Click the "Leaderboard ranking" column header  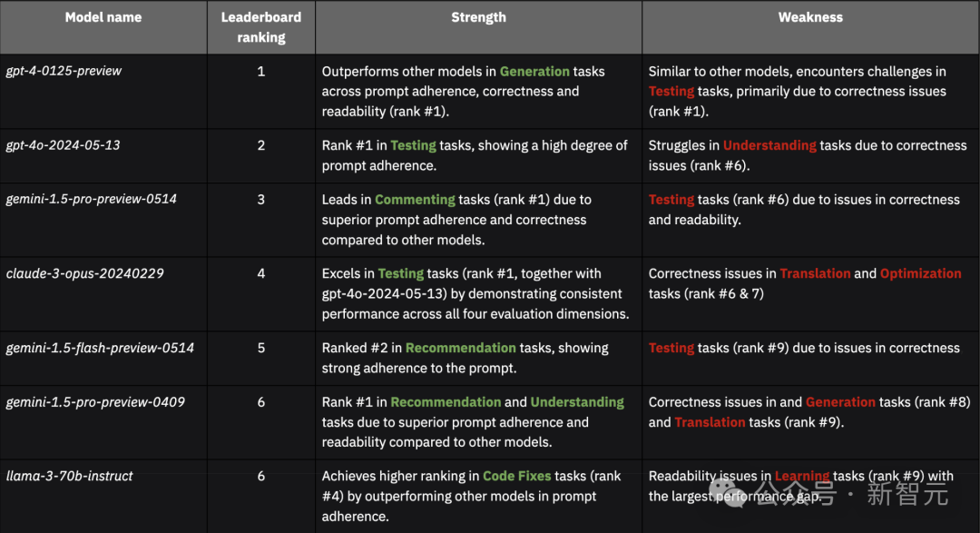click(x=260, y=27)
